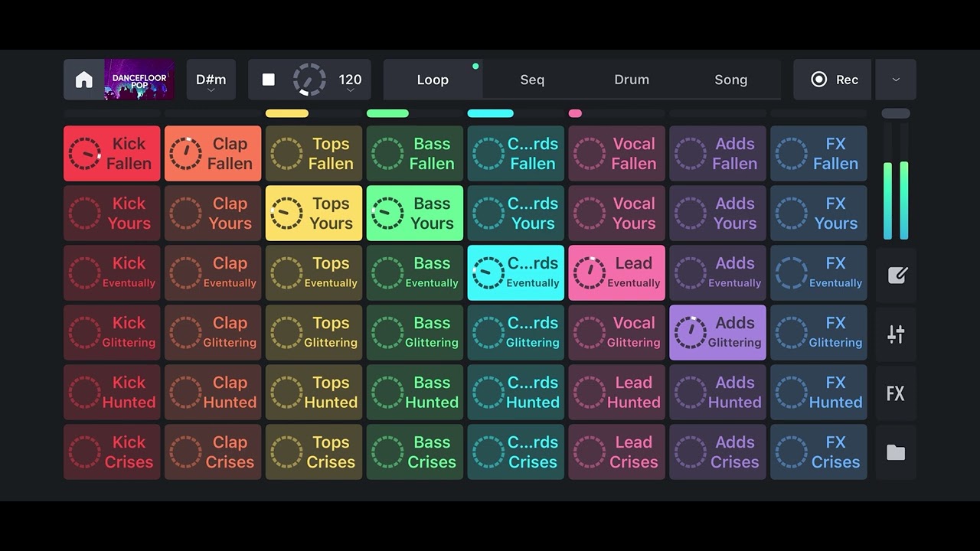980x551 pixels.
Task: Start the Kick Hunted pad
Action: coord(112,393)
